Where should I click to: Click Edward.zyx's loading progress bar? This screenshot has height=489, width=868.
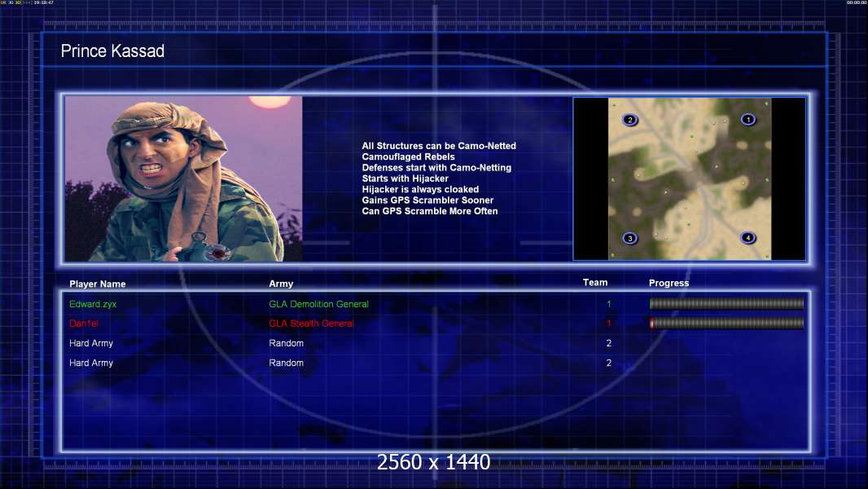point(726,303)
